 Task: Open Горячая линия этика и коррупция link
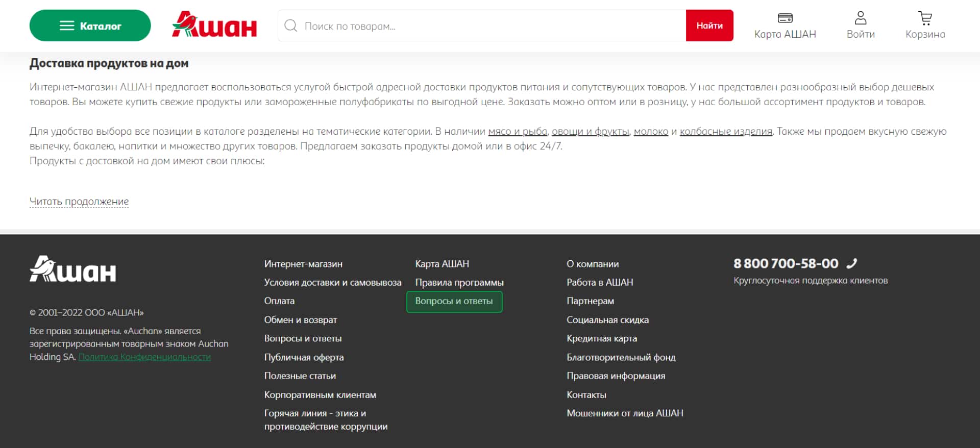point(326,420)
